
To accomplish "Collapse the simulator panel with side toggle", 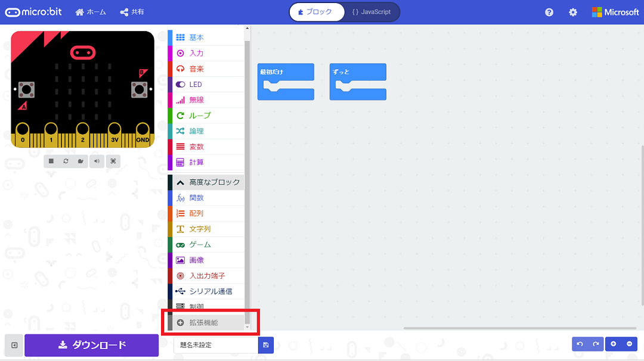I will point(14,345).
